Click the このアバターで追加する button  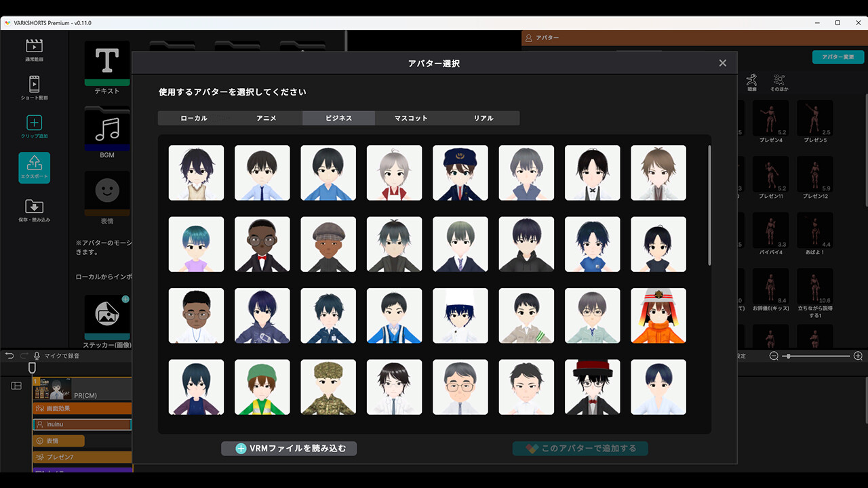580,448
